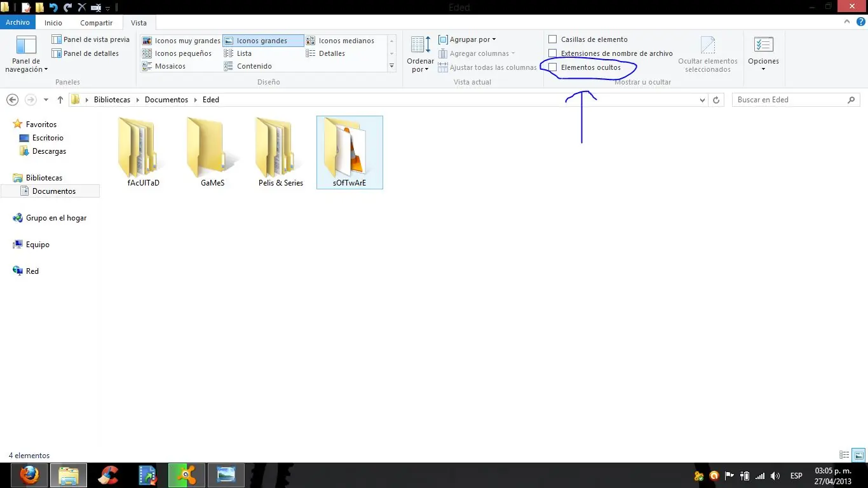Open the Agrupar por dropdown
Image resolution: width=868 pixels, height=488 pixels.
coord(467,39)
